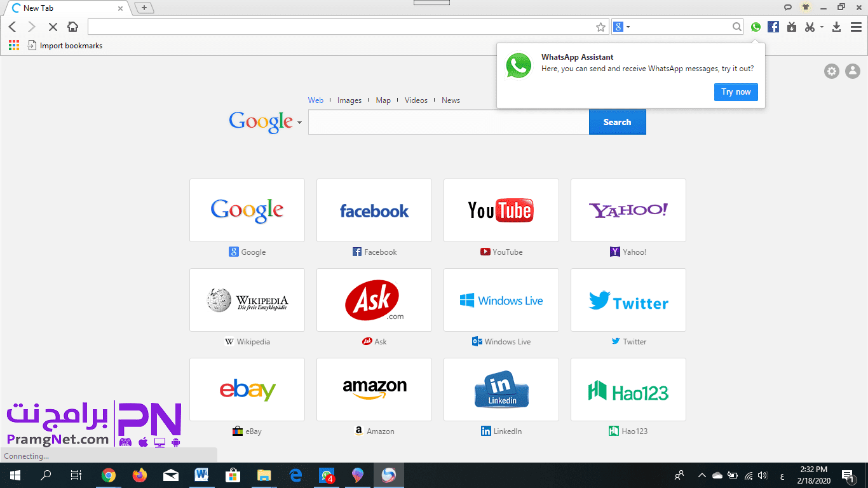Viewport: 868px width, 488px height.
Task: Click Try now in WhatsApp Assistant popup
Action: click(736, 91)
